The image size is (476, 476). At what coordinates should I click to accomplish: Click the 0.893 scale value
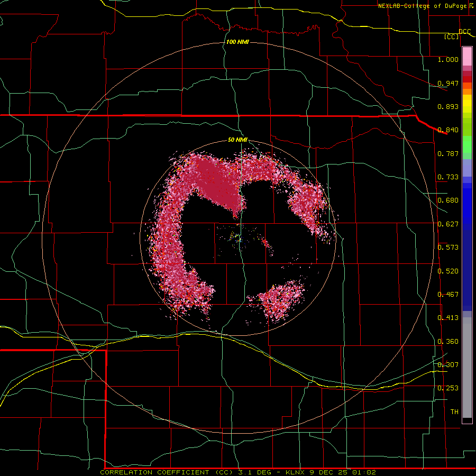[448, 106]
